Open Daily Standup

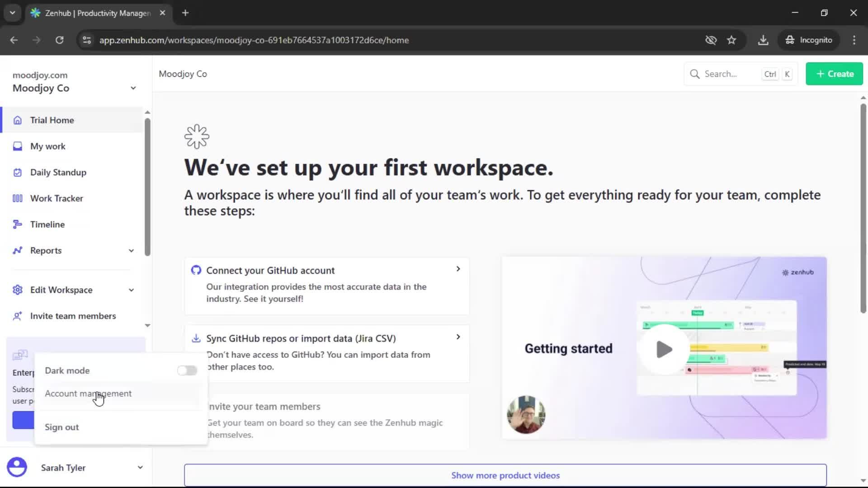[58, 172]
